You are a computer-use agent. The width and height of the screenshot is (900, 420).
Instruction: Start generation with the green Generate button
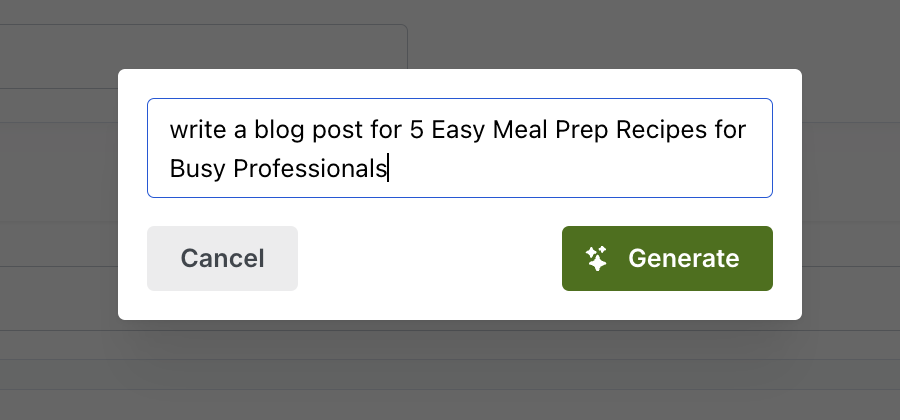(667, 258)
